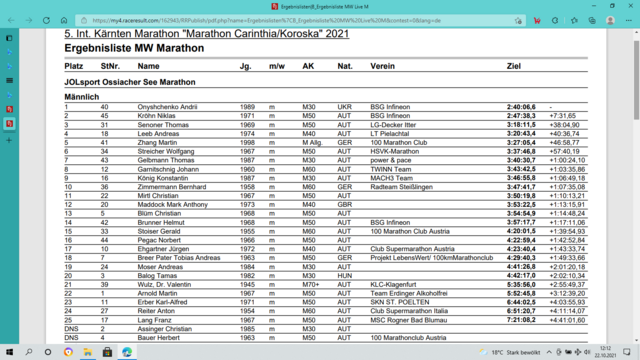
Task: Click the club MACH3 Team
Action: [x=391, y=178]
